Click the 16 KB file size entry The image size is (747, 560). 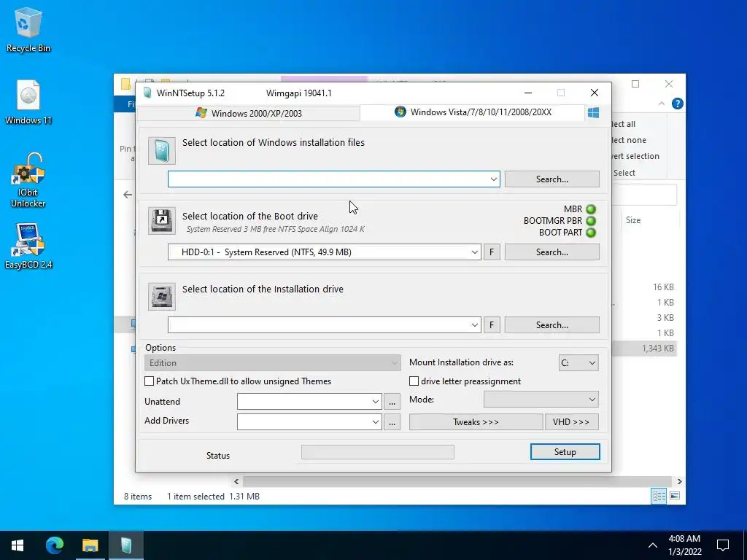pos(663,287)
